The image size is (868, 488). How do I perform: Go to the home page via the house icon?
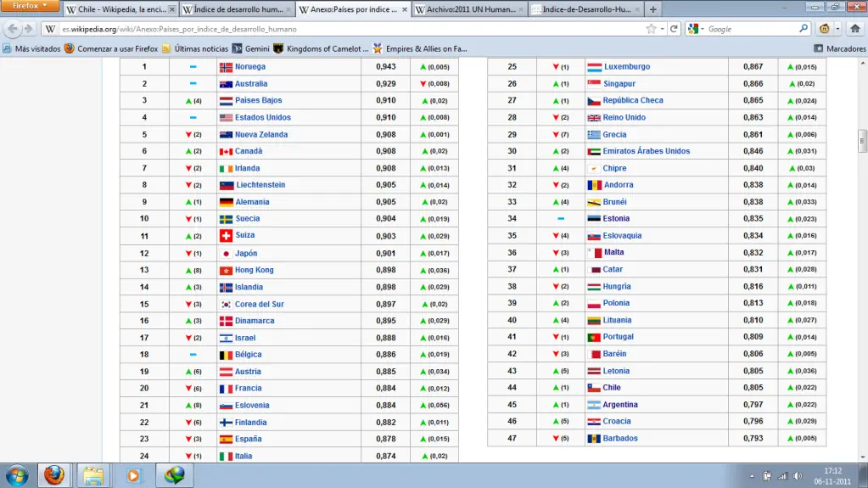pyautogui.click(x=854, y=29)
